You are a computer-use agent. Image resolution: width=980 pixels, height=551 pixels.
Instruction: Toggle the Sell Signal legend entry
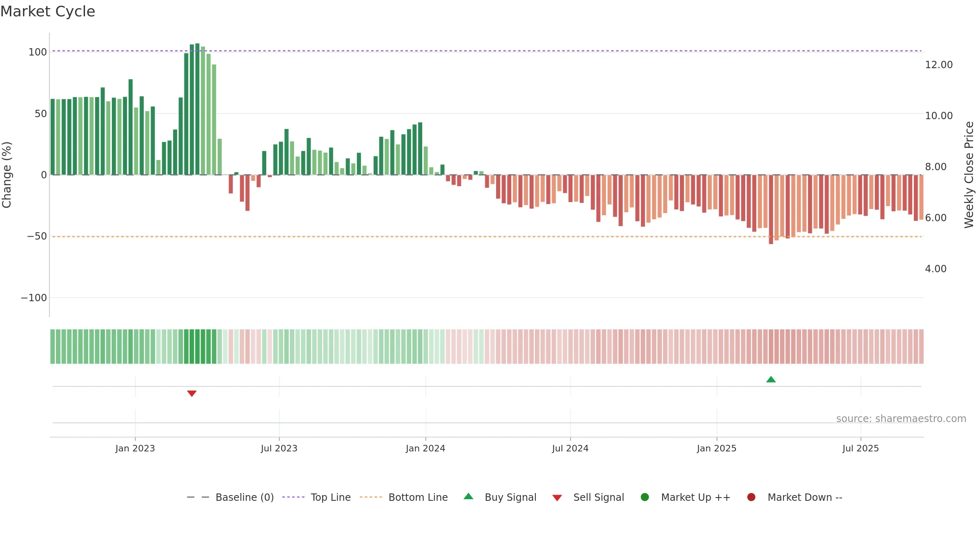(588, 497)
